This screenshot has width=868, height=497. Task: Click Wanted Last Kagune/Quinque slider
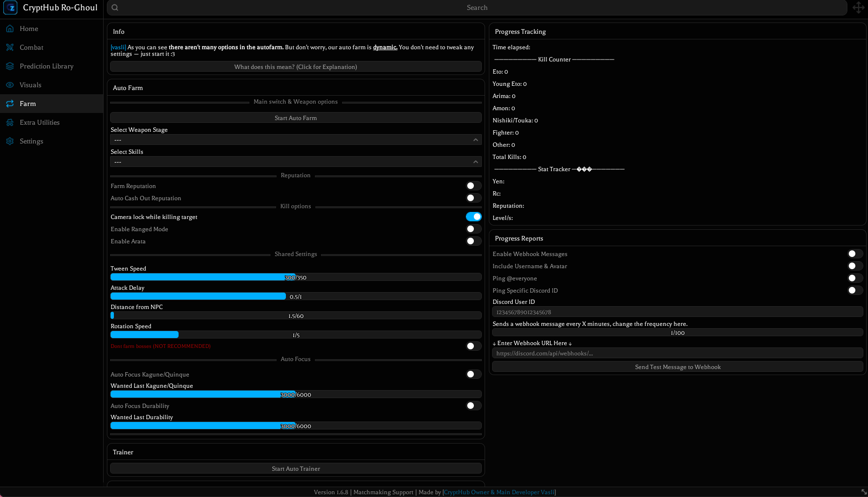[296, 394]
